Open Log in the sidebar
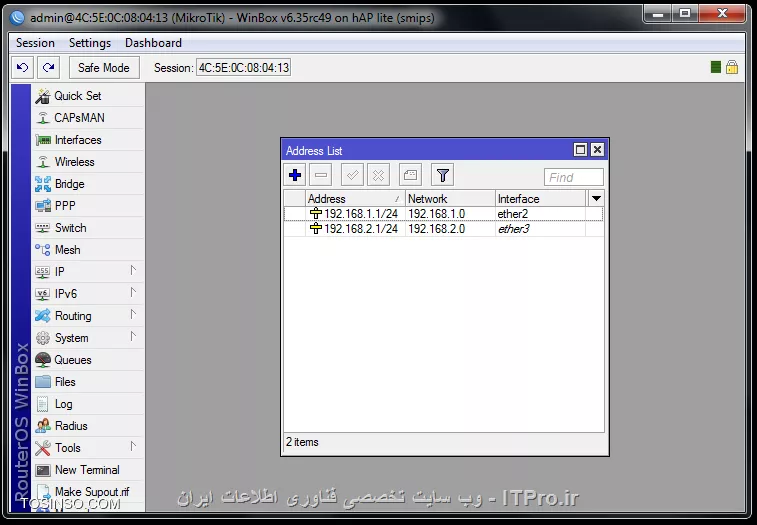Viewport: 757px width, 525px height. pos(88,404)
